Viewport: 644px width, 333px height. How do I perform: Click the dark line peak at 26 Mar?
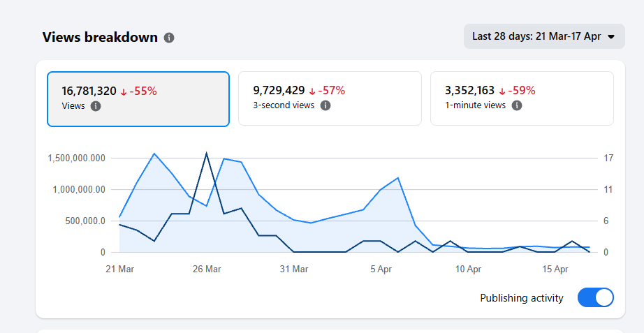pos(206,153)
